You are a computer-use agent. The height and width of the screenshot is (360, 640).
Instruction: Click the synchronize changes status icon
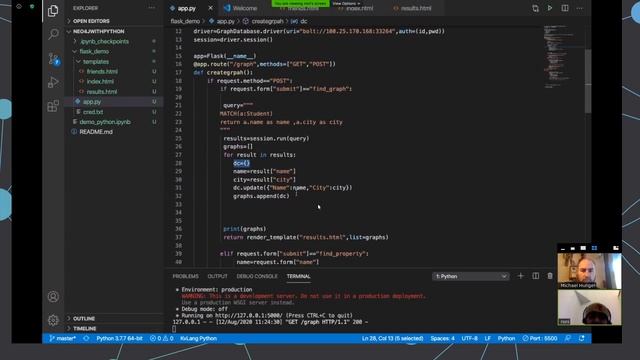point(86,338)
